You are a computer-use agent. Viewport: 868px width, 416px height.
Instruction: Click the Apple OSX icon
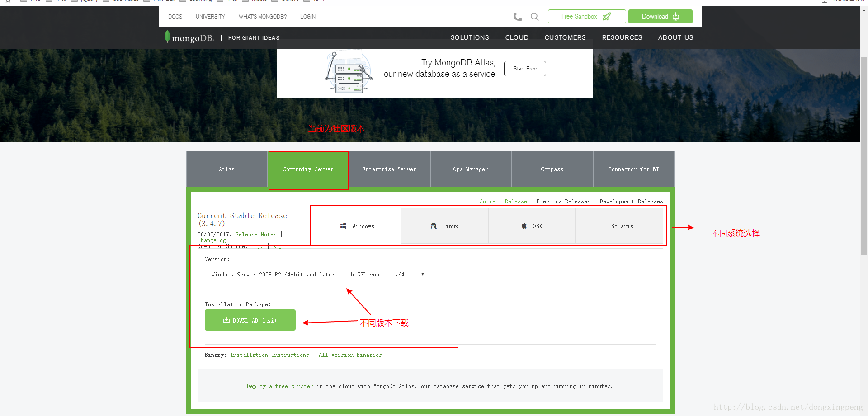click(x=524, y=226)
